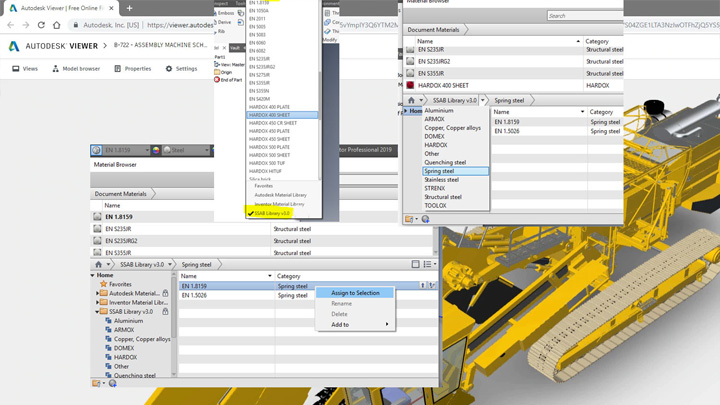Collapse the Home tree node
Viewport: 720px width, 405px height.
tap(93, 275)
